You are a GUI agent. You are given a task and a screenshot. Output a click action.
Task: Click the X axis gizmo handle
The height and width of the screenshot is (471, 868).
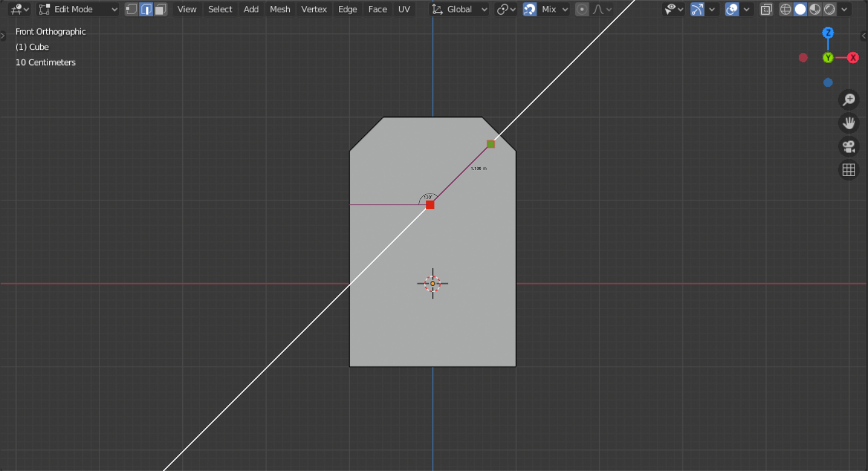[853, 58]
